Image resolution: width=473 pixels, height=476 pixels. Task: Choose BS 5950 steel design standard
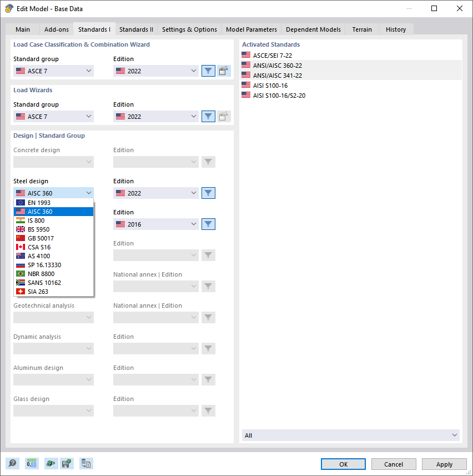54,229
